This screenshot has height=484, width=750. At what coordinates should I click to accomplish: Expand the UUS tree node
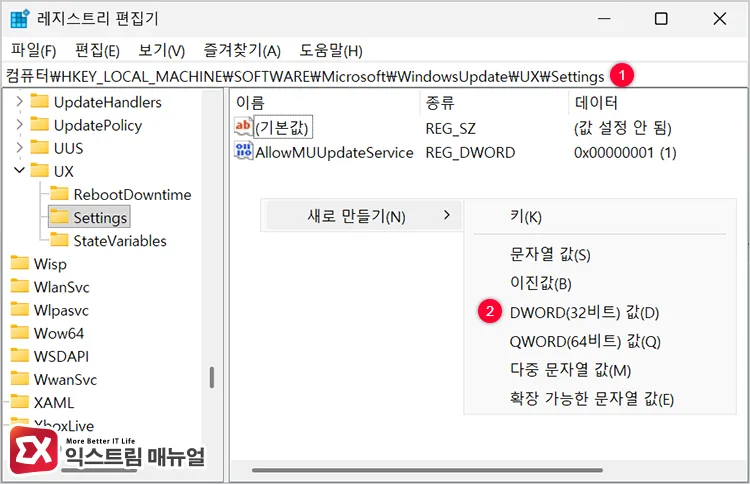(19, 147)
